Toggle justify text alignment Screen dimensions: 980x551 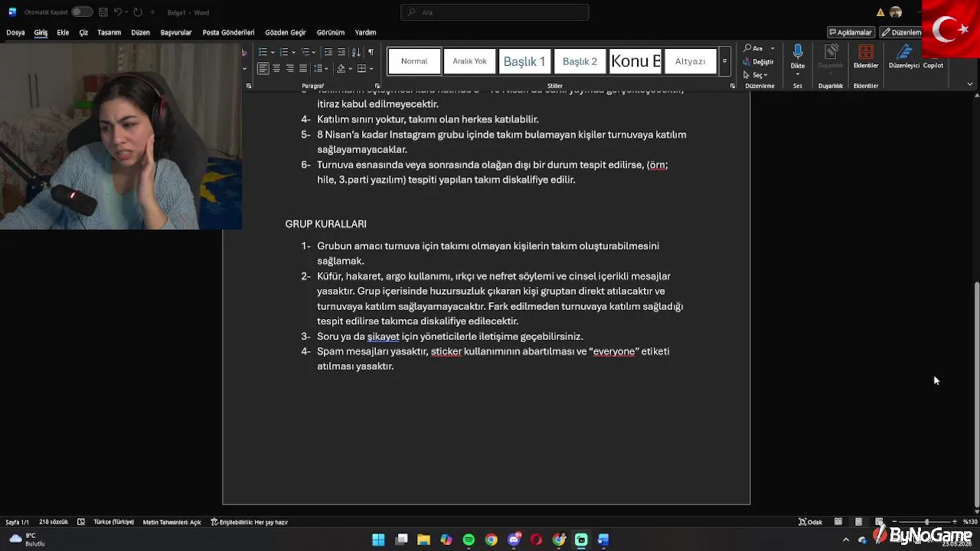303,68
